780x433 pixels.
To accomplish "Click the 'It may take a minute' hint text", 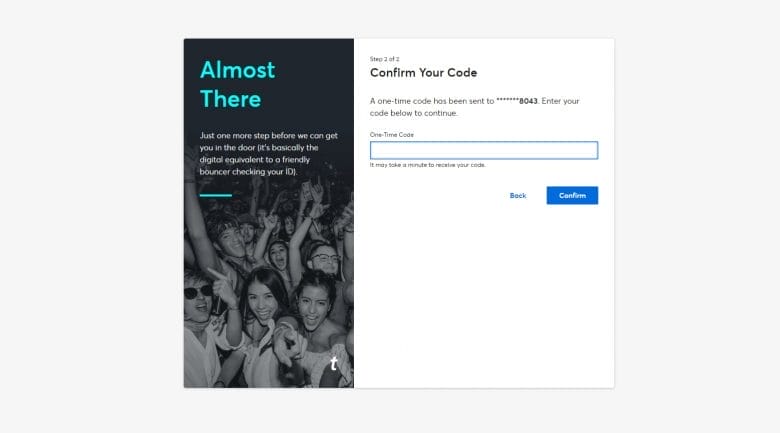I will [427, 165].
